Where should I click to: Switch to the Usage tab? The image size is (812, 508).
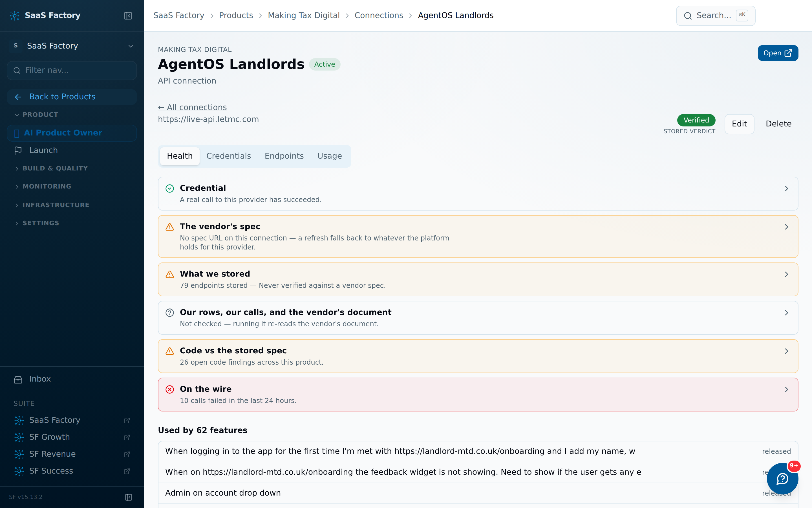click(330, 156)
